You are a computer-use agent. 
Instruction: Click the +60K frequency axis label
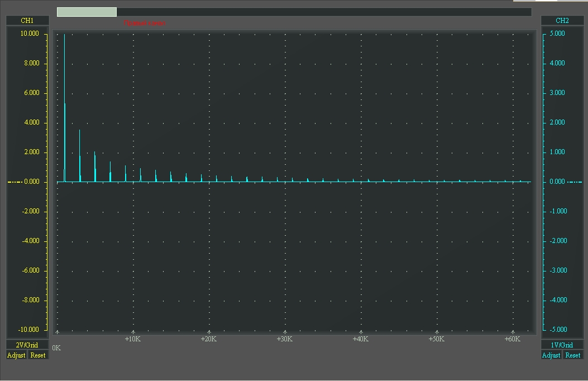point(513,339)
